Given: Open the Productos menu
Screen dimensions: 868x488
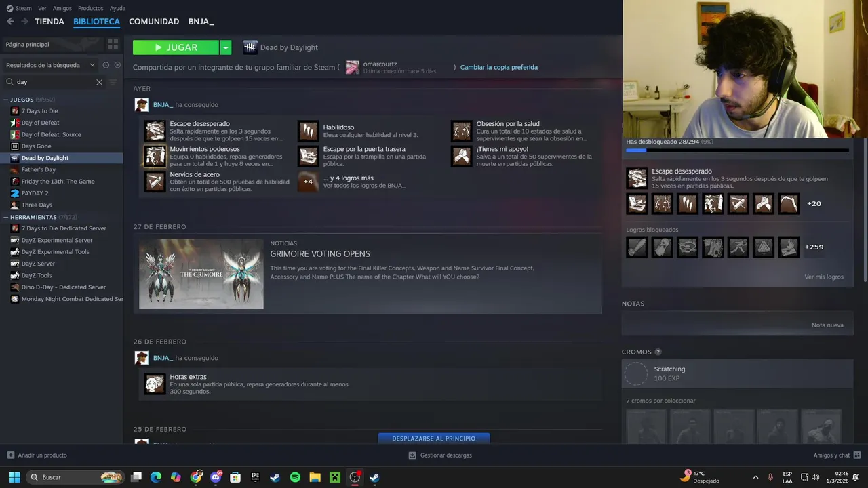Looking at the screenshot, I should point(91,8).
